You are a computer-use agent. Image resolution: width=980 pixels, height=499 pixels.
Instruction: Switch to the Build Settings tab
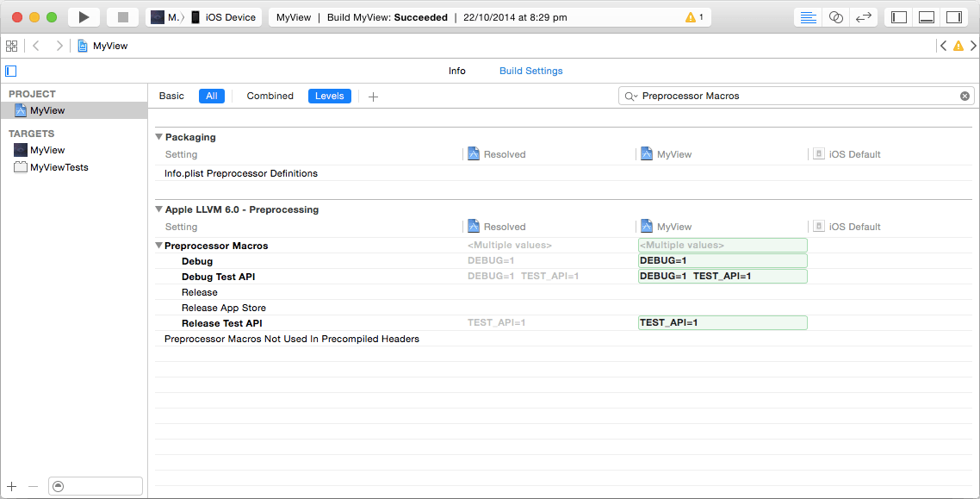click(530, 72)
